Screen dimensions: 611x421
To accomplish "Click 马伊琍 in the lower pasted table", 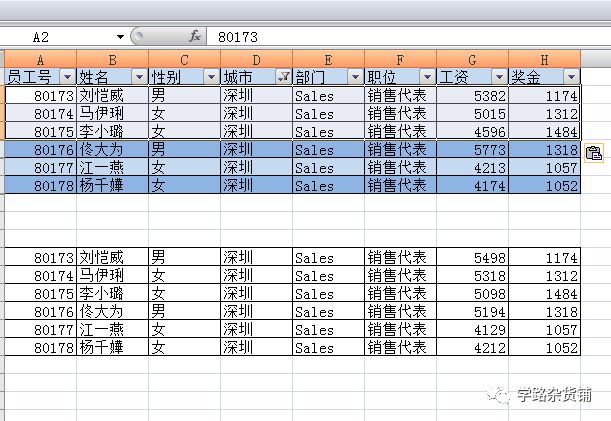I will 101,275.
